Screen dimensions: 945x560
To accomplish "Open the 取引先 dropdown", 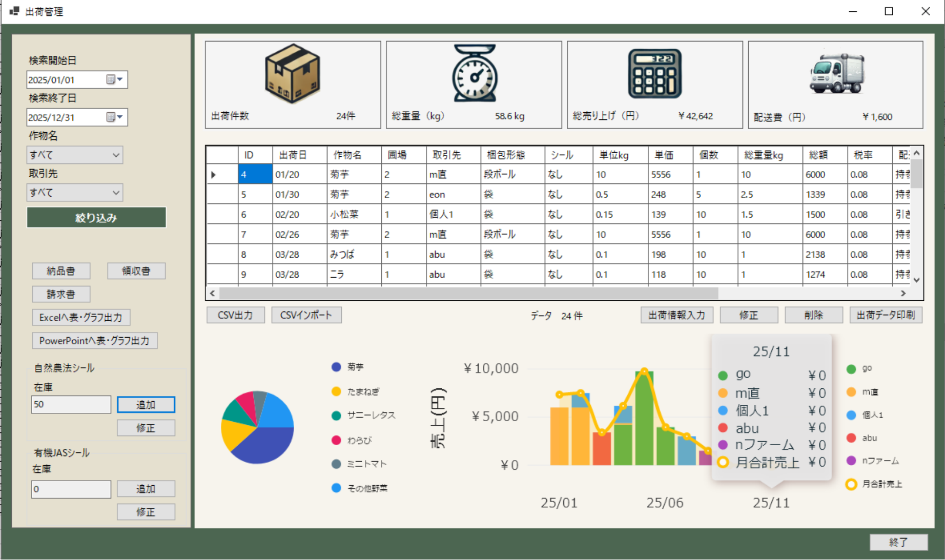I will pyautogui.click(x=117, y=192).
